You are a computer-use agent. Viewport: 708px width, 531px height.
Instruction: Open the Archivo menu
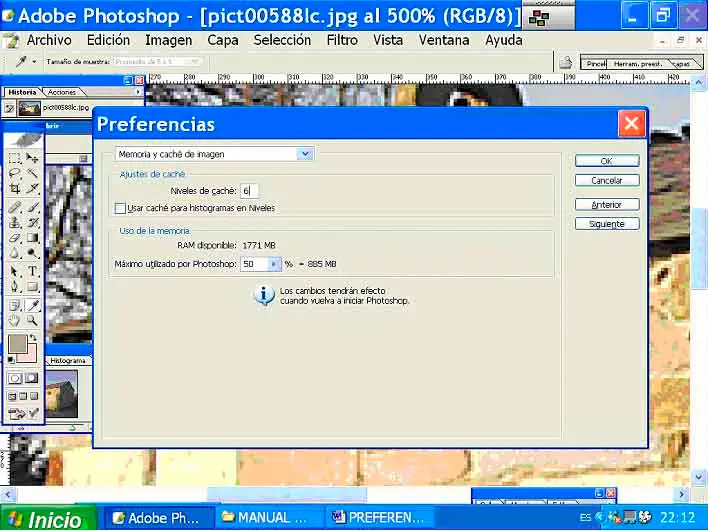tap(49, 40)
